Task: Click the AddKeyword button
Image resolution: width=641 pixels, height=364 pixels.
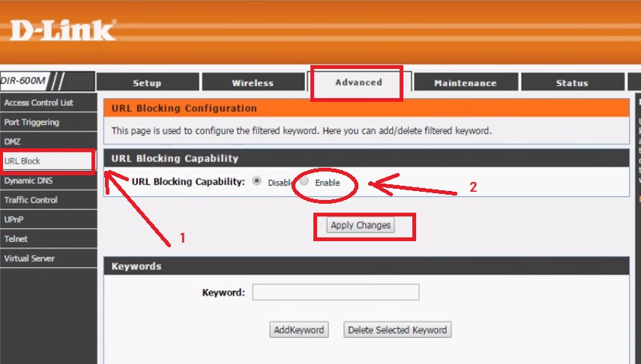Action: [298, 330]
